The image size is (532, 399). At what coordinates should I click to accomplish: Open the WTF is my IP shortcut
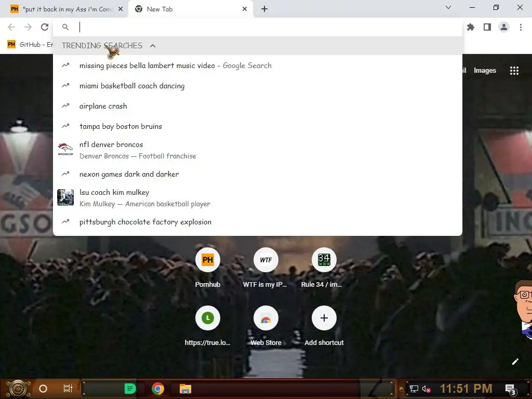click(x=265, y=260)
